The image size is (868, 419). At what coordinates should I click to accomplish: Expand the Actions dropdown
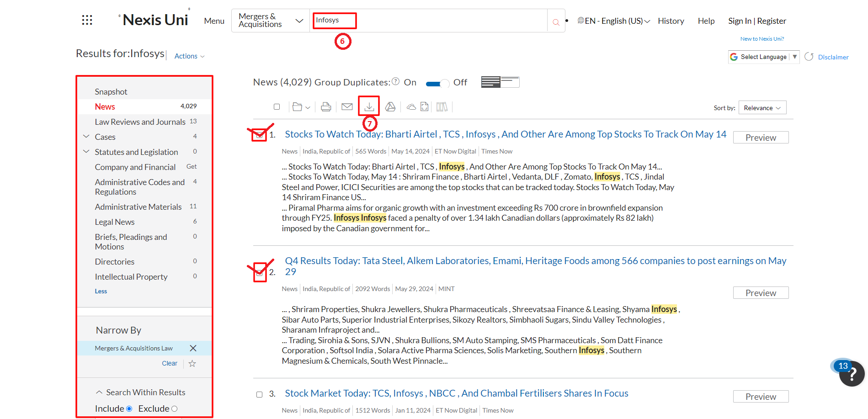coord(189,56)
